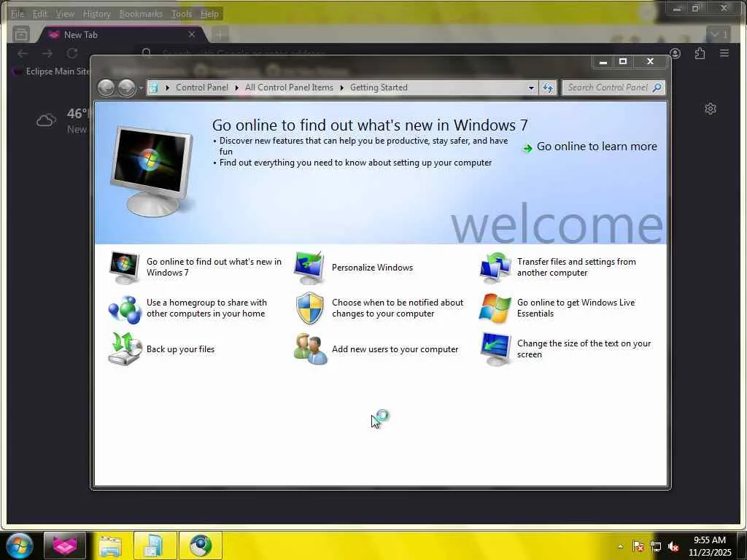Open the recent pages dropdown next to forward button
The height and width of the screenshot is (560, 747).
141,88
